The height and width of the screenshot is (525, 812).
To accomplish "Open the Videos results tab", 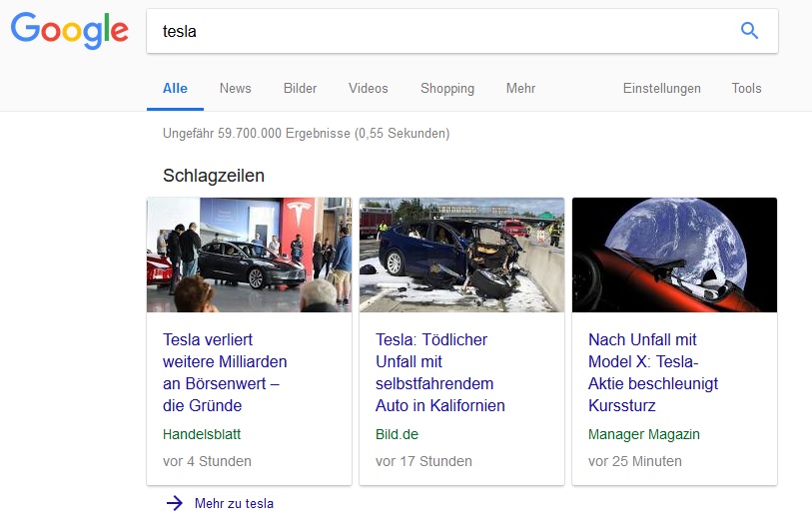I will point(368,88).
